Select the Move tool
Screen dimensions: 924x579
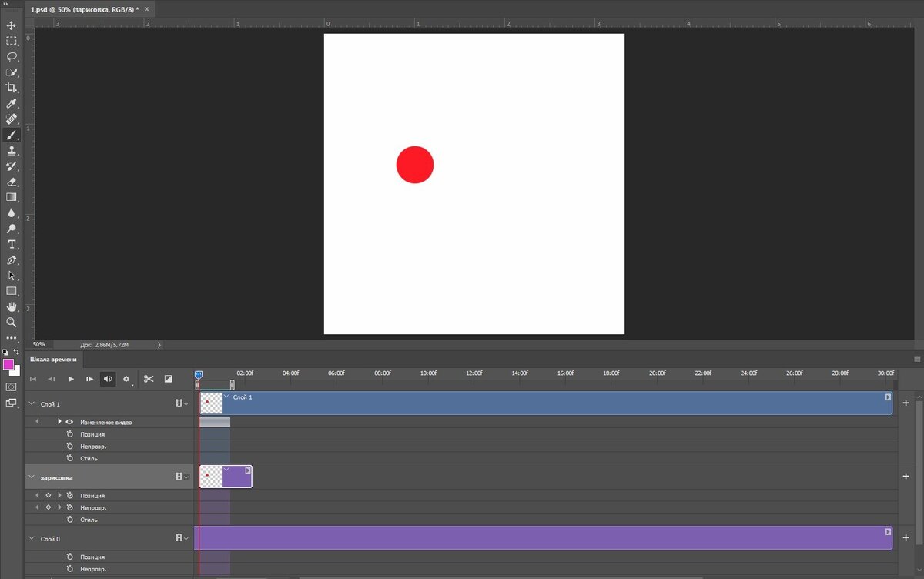click(12, 25)
